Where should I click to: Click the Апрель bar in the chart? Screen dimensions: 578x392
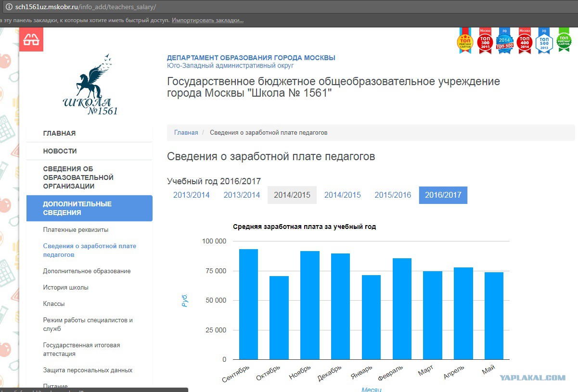click(x=463, y=313)
